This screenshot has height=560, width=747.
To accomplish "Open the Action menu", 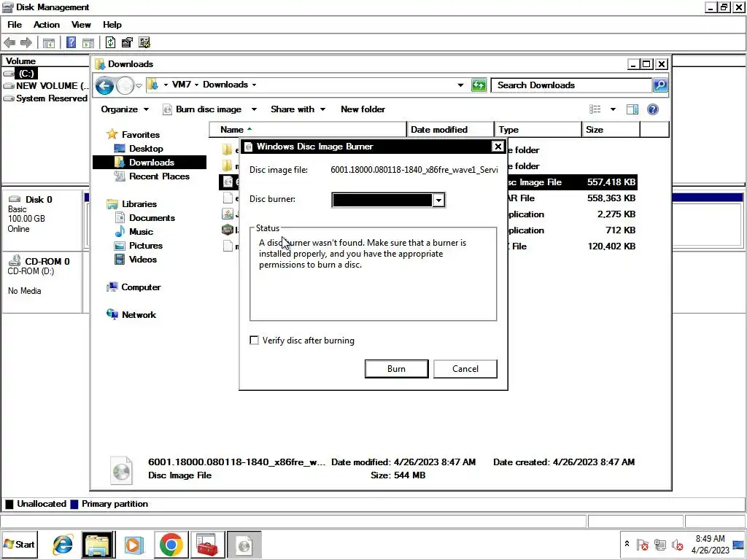I will (47, 25).
